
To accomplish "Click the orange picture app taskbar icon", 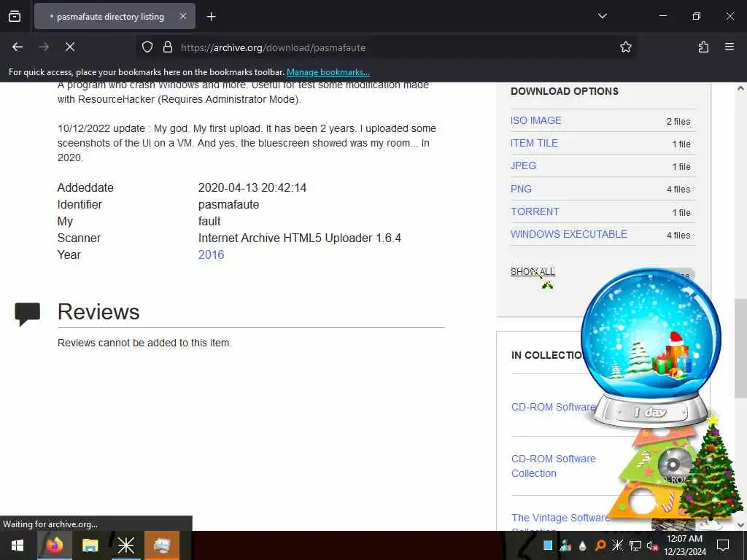I will (x=161, y=545).
